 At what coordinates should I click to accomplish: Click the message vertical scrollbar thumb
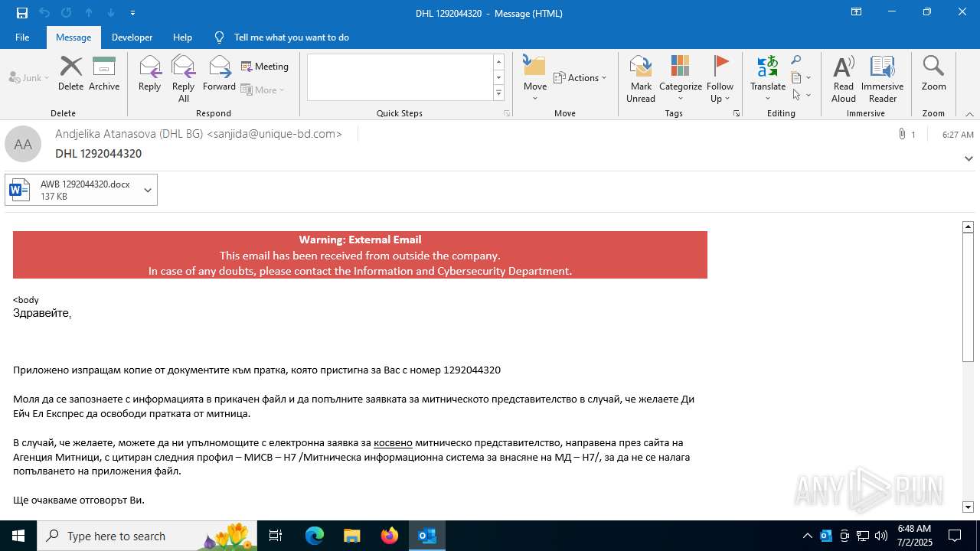coord(968,297)
